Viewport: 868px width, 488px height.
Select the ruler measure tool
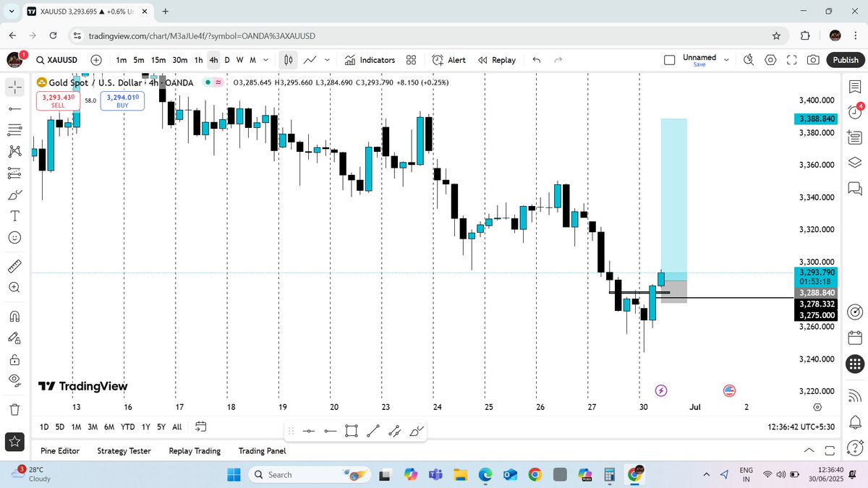(x=14, y=265)
